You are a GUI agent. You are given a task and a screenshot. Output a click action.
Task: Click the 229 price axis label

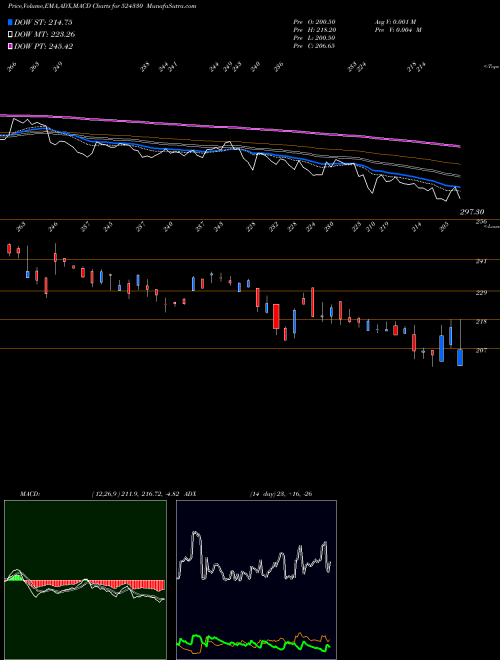click(x=481, y=293)
